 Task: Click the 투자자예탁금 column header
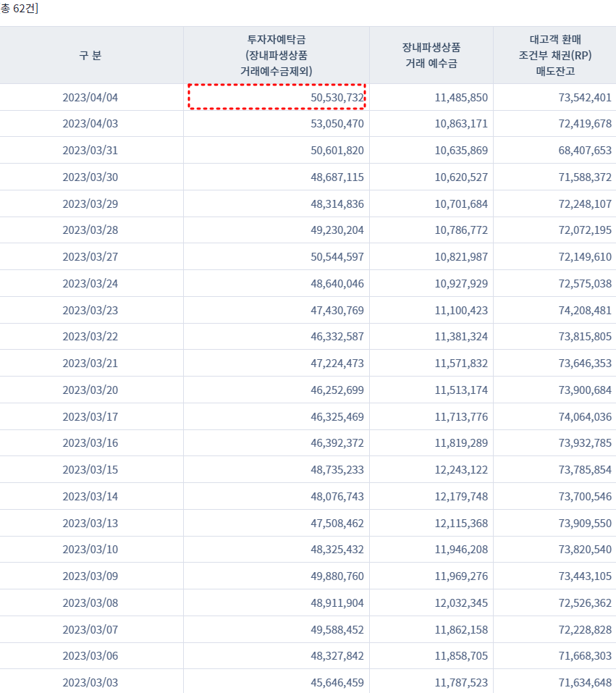(x=277, y=55)
